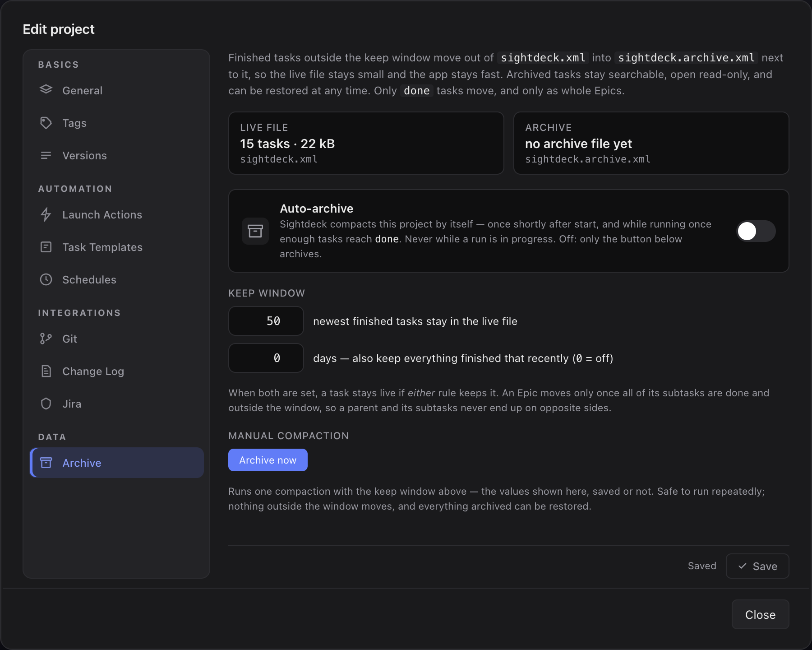
Task: Open Launch Actions settings
Action: click(116, 214)
